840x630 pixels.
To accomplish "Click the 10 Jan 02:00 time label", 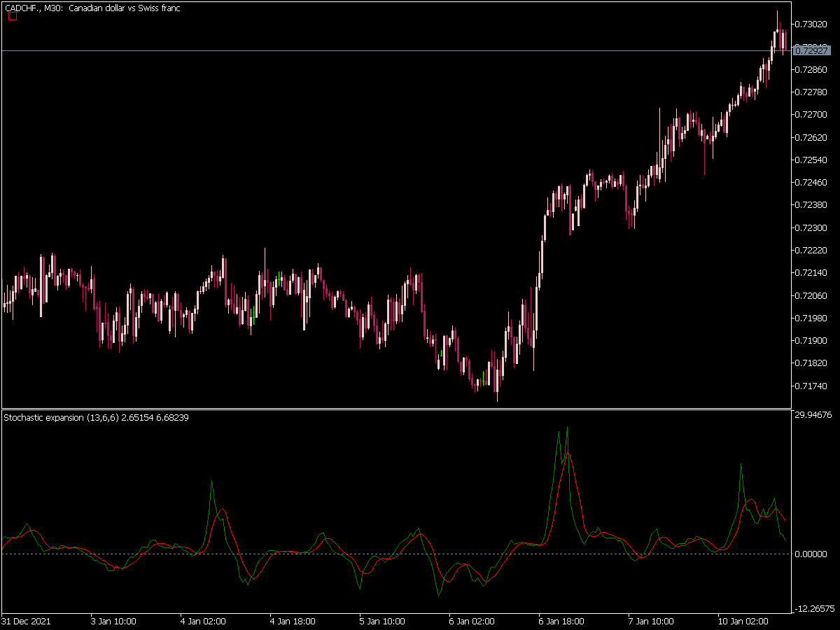I will [x=743, y=621].
